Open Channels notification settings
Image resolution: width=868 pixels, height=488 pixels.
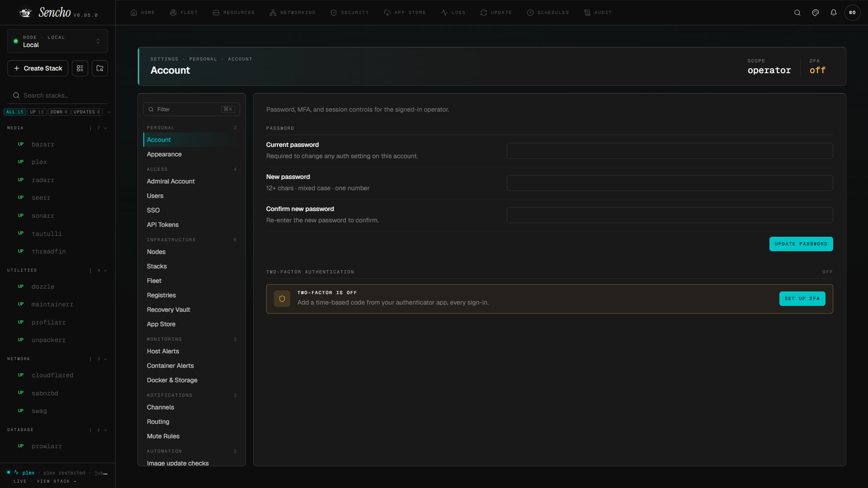(191, 407)
